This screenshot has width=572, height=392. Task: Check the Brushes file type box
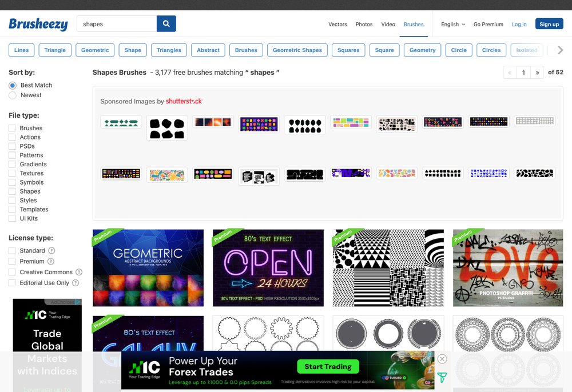pyautogui.click(x=12, y=128)
